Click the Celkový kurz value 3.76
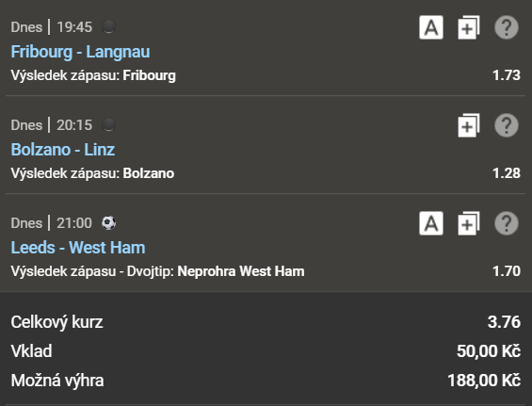Image resolution: width=532 pixels, height=406 pixels. click(504, 322)
